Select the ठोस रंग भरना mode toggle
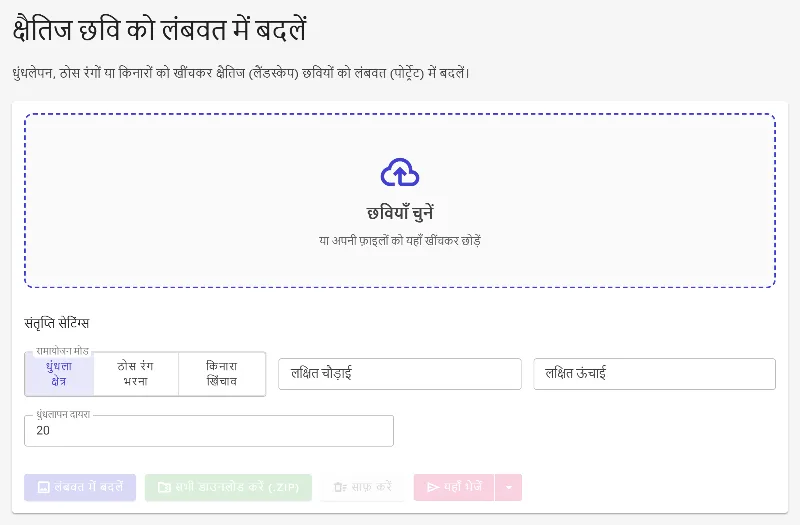 pyautogui.click(x=136, y=374)
